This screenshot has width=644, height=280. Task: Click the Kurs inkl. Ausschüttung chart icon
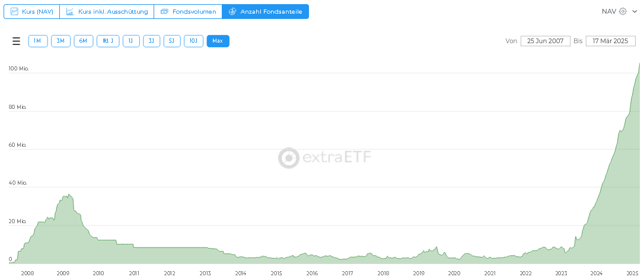70,11
